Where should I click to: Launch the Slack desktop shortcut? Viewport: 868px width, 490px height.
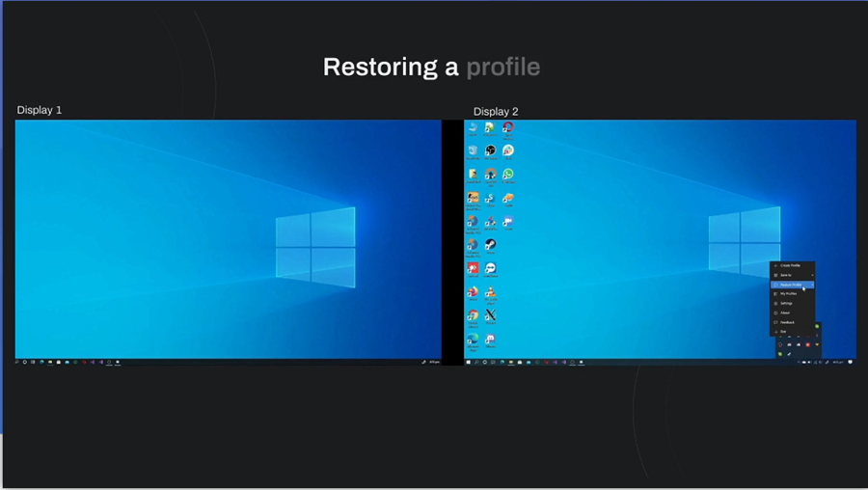(x=507, y=152)
